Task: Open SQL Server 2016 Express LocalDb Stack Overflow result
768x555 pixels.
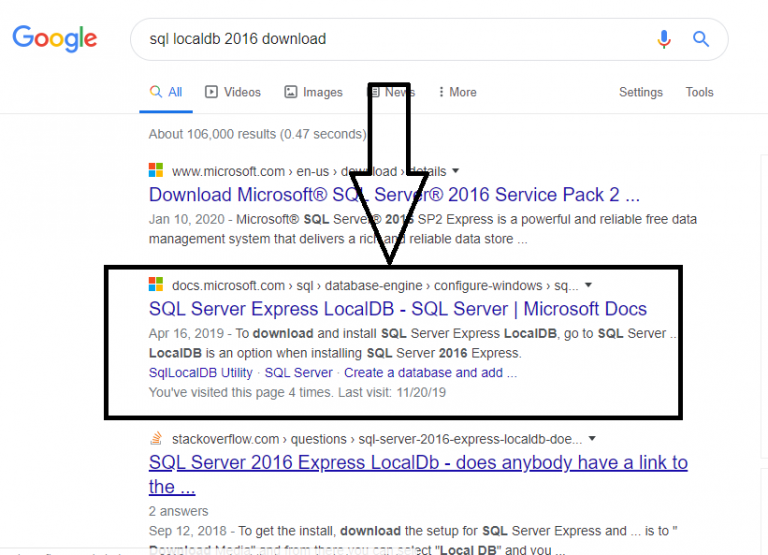Action: (418, 474)
